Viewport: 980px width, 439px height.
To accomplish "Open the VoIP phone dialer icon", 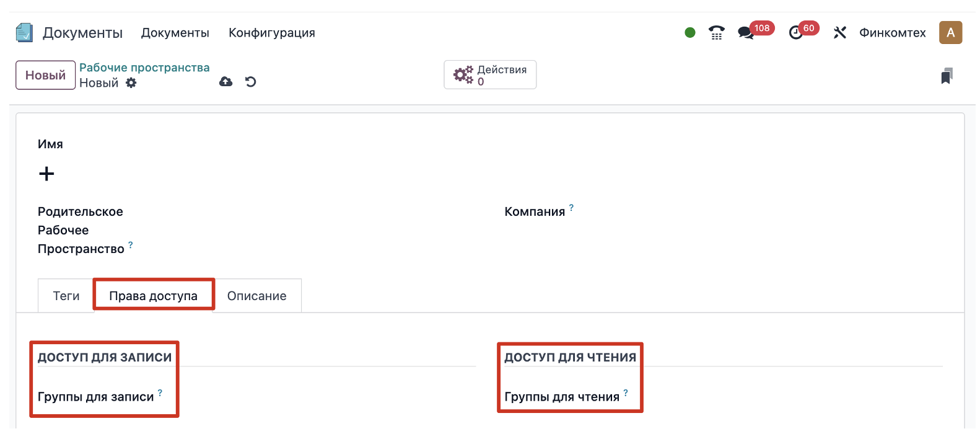I will pyautogui.click(x=717, y=33).
